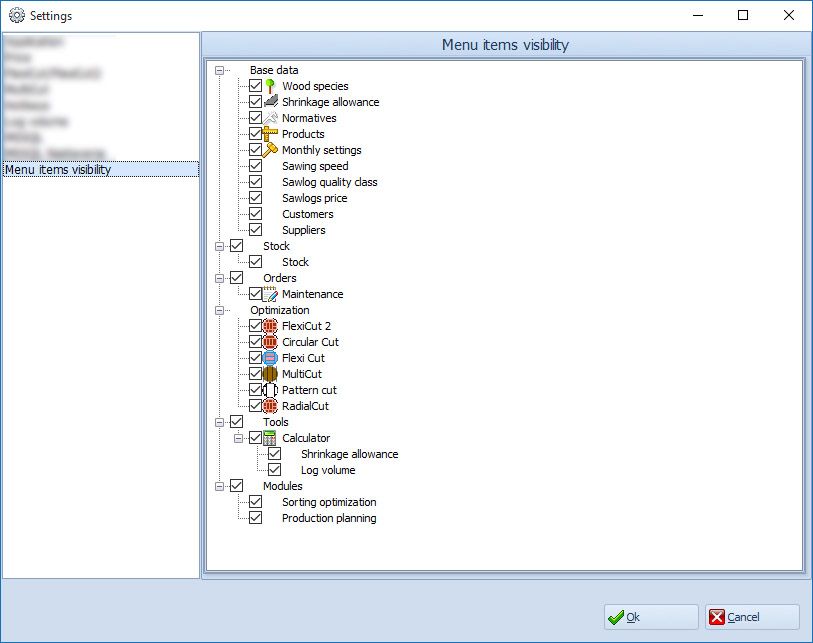Click Cancel to discard changes
This screenshot has height=643, width=813.
click(x=752, y=617)
